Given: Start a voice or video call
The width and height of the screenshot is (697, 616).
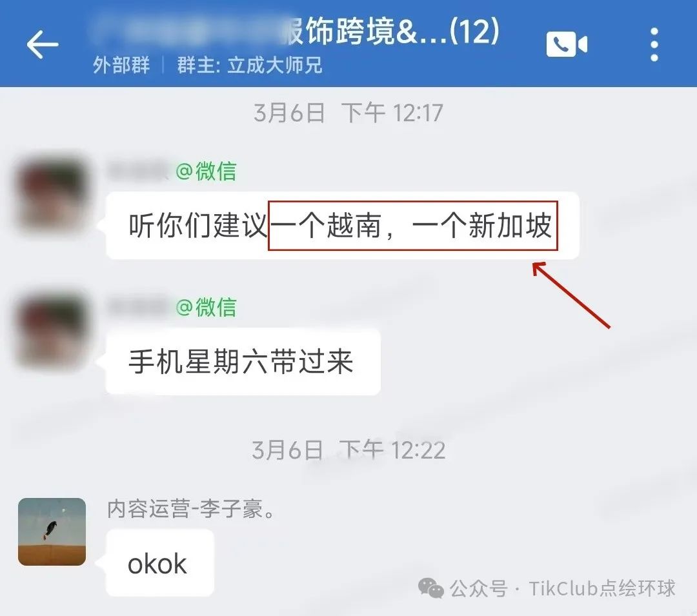Looking at the screenshot, I should coord(567,44).
